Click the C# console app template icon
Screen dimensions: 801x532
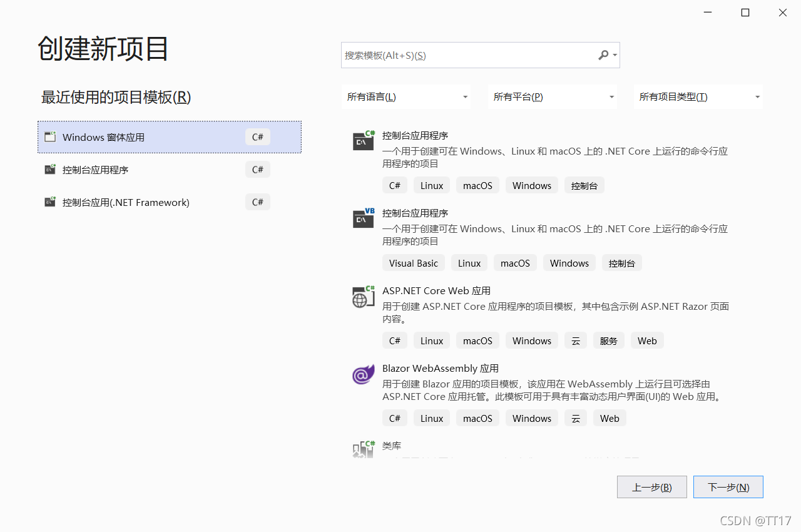click(364, 141)
